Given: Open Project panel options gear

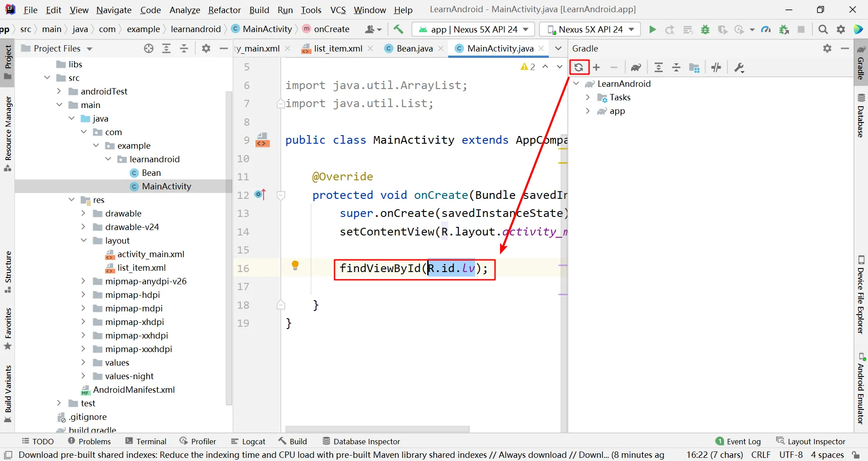Looking at the screenshot, I should pyautogui.click(x=206, y=48).
